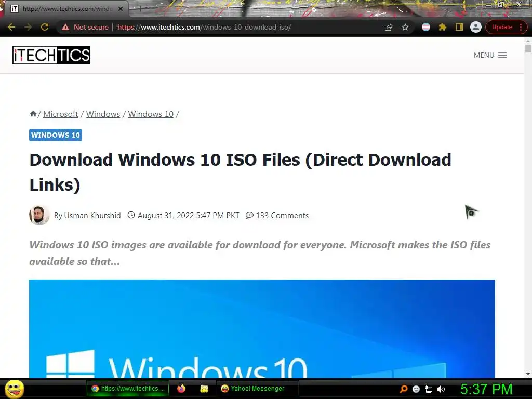The height and width of the screenshot is (399, 532).
Task: Share this page via the share icon
Action: [389, 27]
